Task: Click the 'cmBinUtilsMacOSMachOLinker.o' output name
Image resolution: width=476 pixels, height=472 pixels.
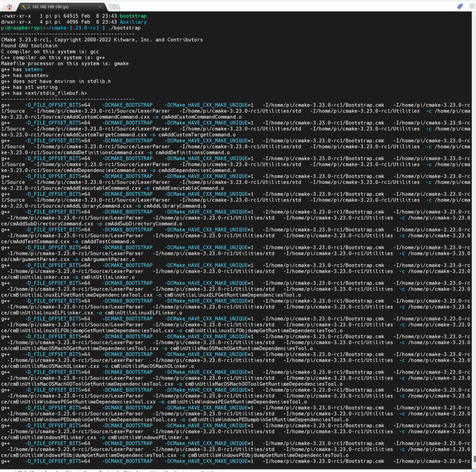Action: 153,366
